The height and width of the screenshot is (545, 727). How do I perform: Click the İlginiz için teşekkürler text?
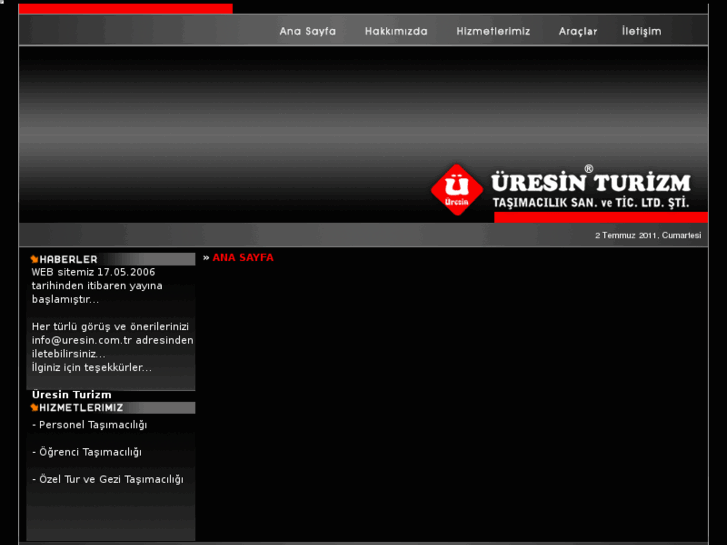tap(91, 368)
